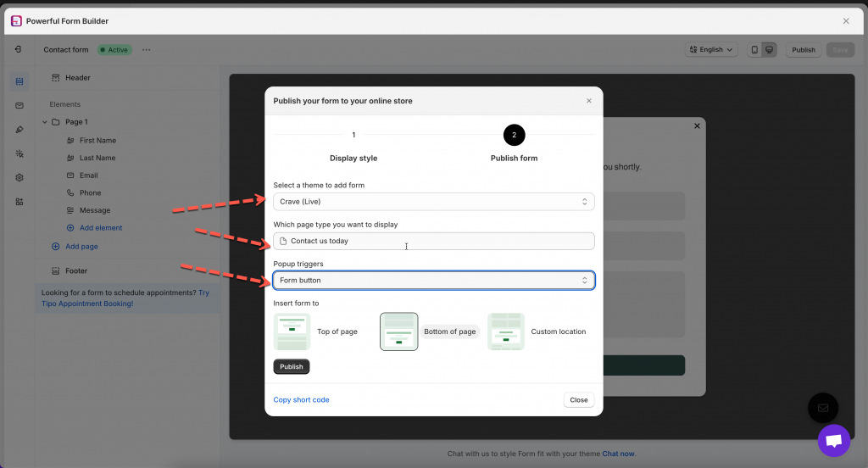Choose Custom location insert option
The image size is (868, 468).
point(506,331)
